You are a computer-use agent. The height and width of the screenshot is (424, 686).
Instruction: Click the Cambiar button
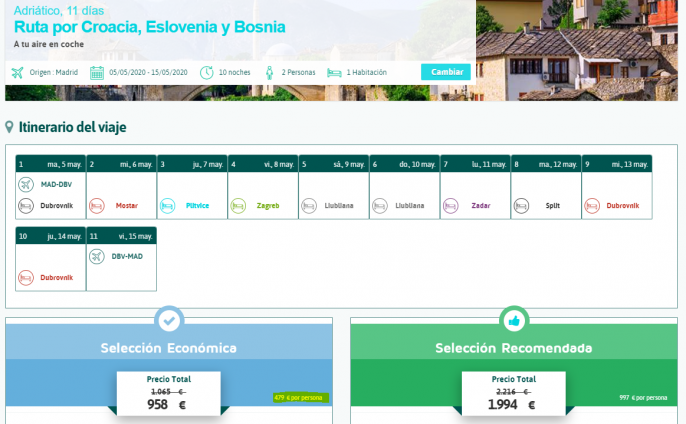click(x=445, y=72)
